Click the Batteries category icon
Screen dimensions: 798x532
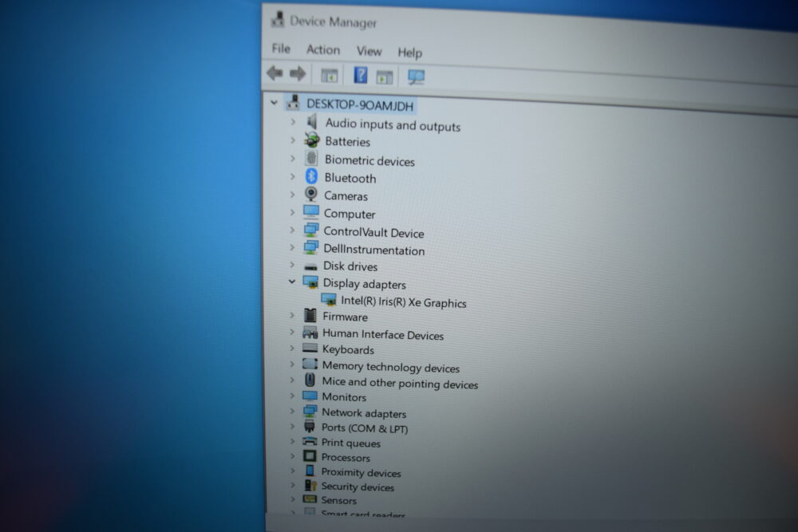tap(312, 140)
